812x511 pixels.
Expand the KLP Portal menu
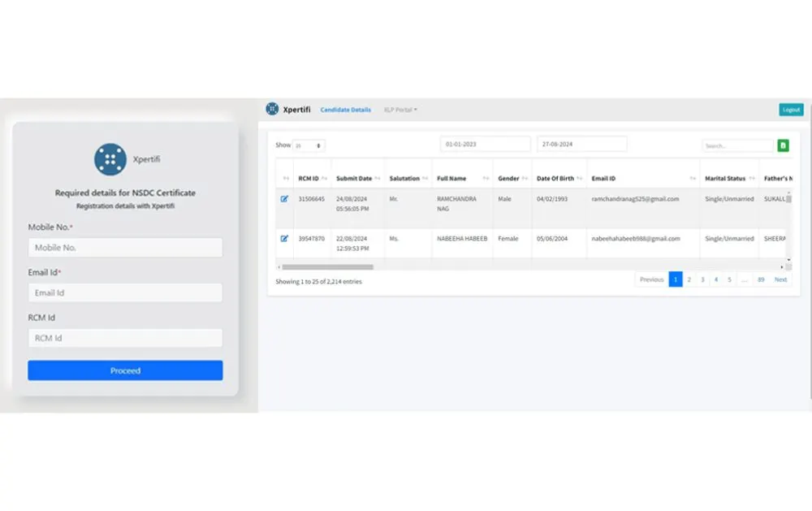pos(400,110)
